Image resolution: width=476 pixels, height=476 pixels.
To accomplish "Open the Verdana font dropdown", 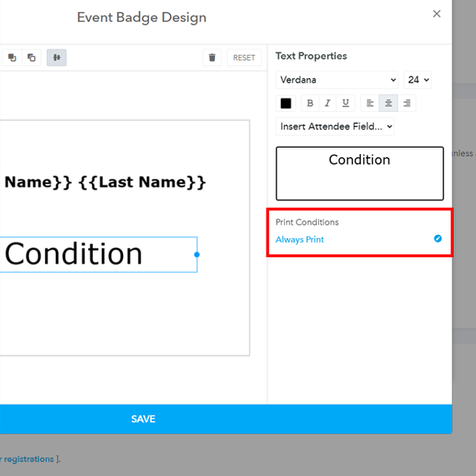I will (x=337, y=79).
